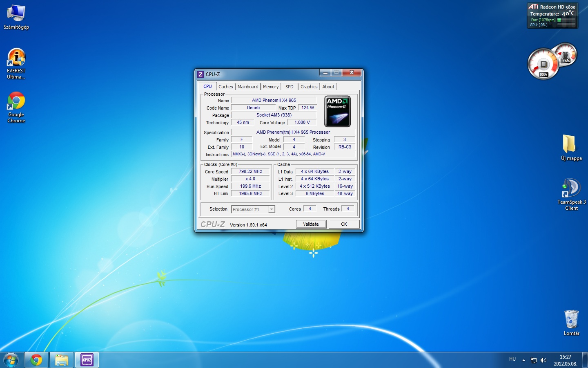Open the Memory tab
This screenshot has width=588, height=368.
[x=271, y=87]
